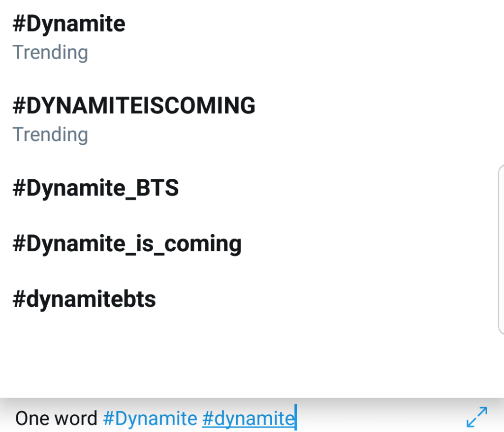Click the hash symbol of #Dynamite_is_coming
Viewport: 504px width, 432px height.
(x=19, y=244)
